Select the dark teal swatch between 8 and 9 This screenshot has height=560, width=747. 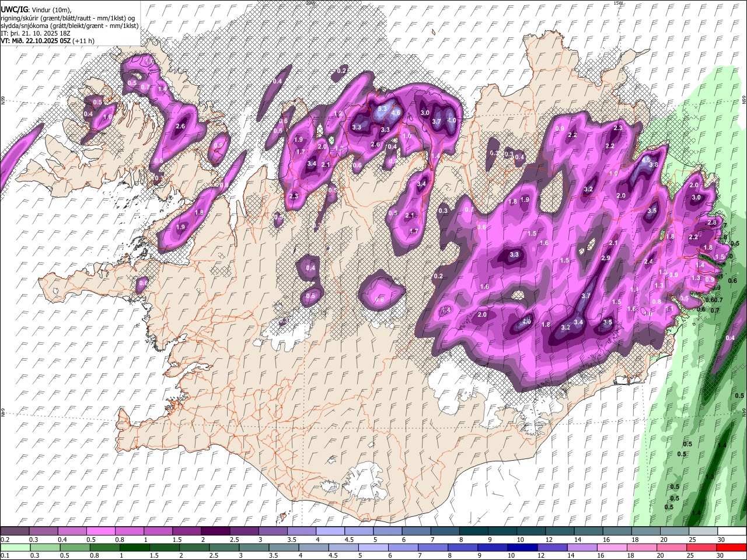pos(473,531)
